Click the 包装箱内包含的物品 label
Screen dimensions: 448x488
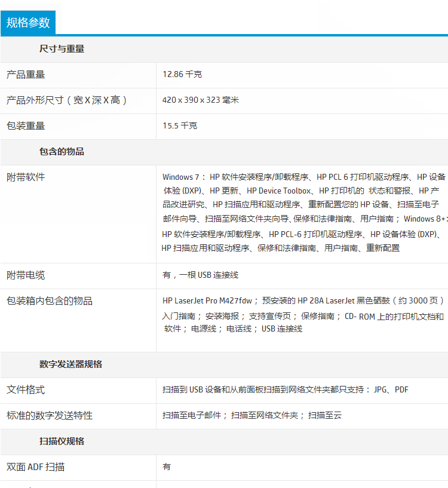pos(50,301)
